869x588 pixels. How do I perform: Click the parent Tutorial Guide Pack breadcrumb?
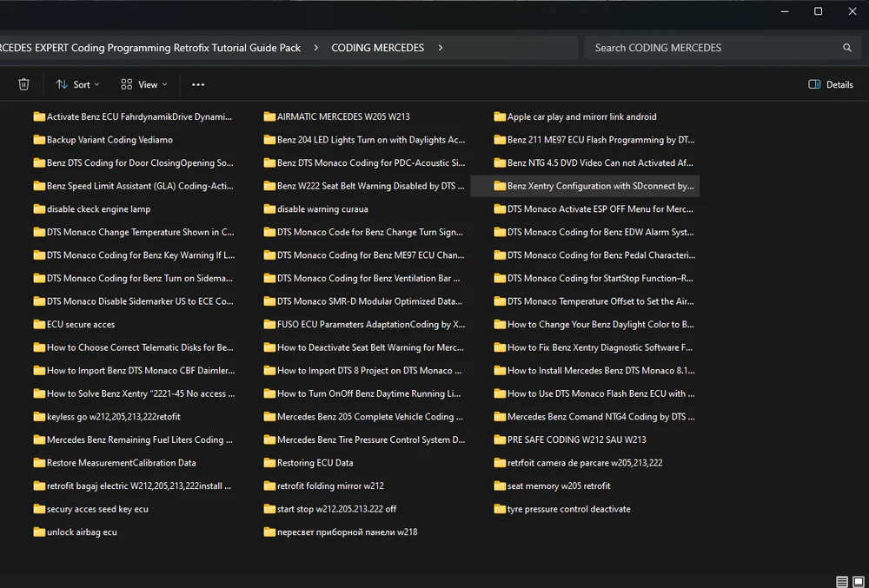pyautogui.click(x=150, y=48)
